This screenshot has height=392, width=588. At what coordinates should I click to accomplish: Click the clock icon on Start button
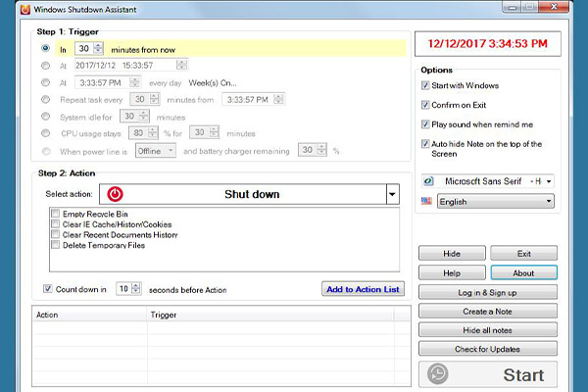[x=438, y=373]
